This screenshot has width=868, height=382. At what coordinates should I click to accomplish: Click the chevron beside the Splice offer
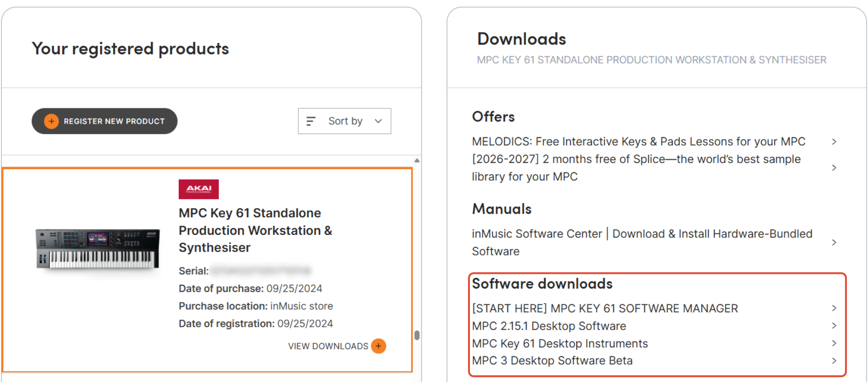point(834,168)
